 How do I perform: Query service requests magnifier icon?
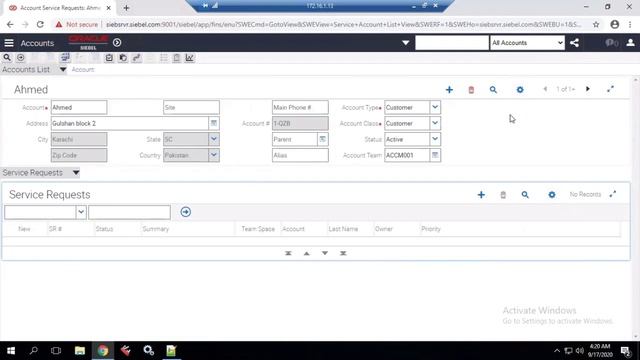tap(525, 195)
